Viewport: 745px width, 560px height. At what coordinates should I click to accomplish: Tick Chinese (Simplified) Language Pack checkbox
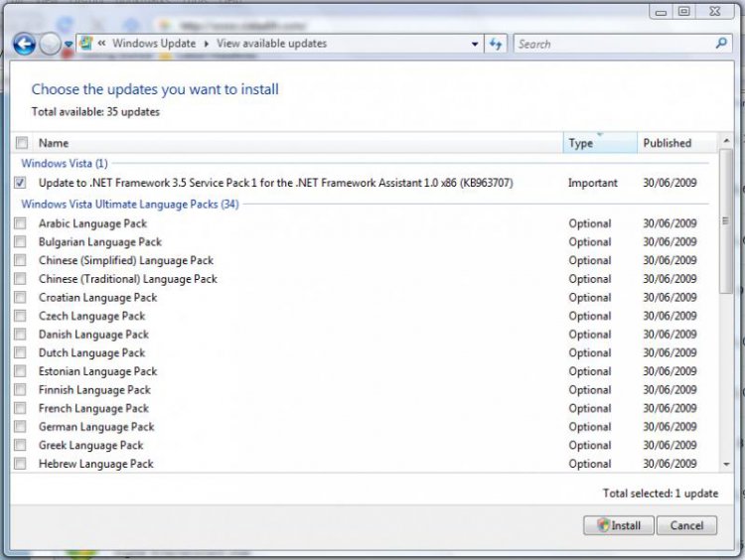20,260
